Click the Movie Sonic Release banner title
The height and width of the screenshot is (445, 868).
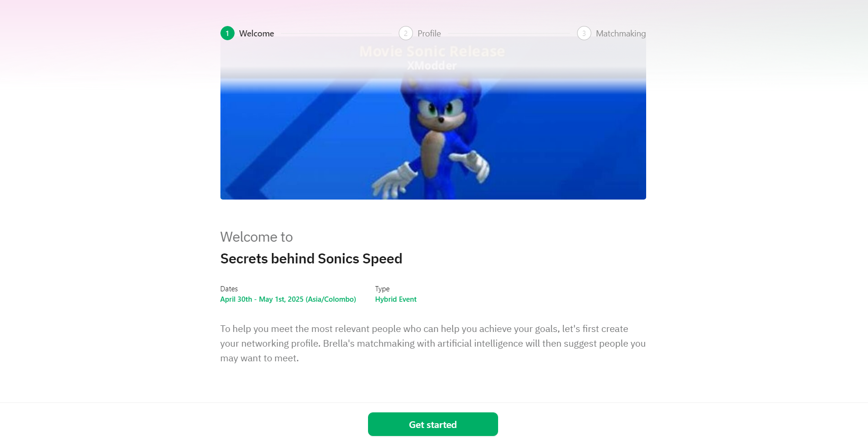432,51
